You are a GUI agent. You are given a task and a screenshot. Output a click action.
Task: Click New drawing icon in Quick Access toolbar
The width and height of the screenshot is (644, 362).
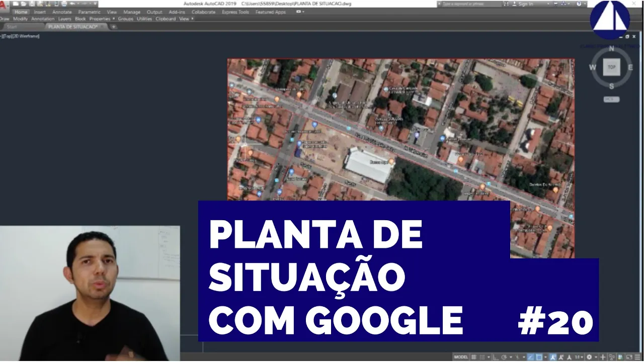pyautogui.click(x=16, y=4)
